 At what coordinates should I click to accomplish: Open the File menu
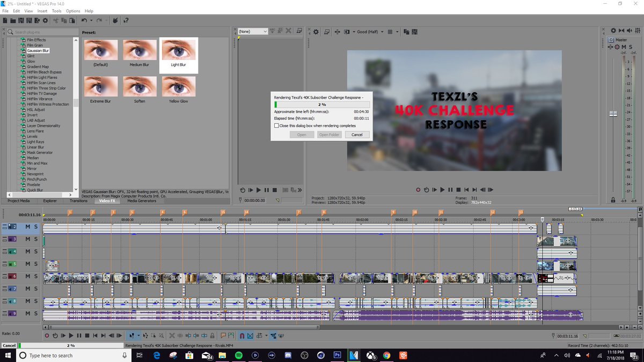(5, 11)
